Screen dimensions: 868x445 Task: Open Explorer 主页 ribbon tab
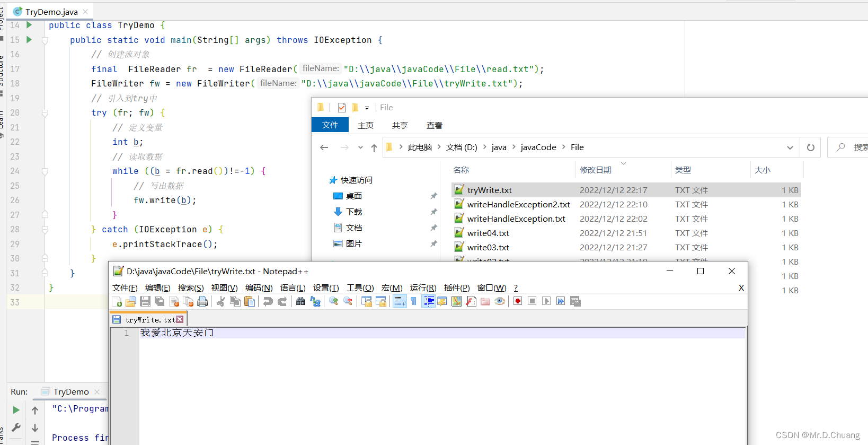point(366,125)
